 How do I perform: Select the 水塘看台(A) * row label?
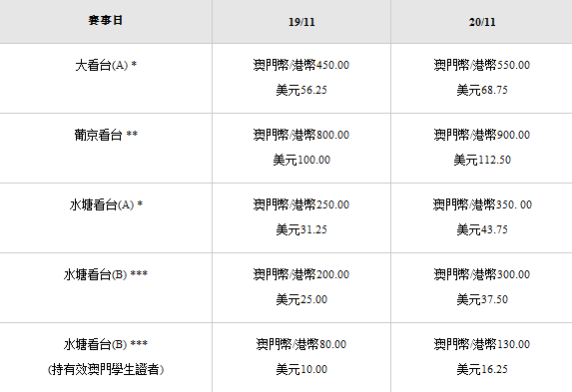point(106,204)
